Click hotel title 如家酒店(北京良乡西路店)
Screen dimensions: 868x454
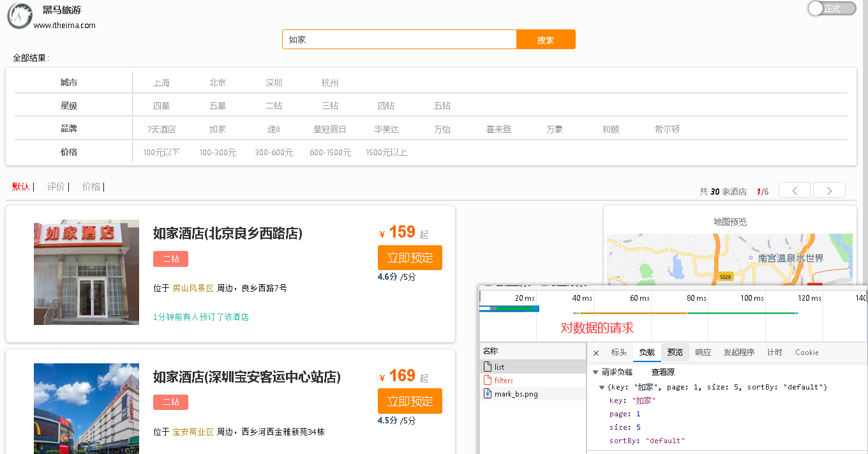(x=228, y=233)
